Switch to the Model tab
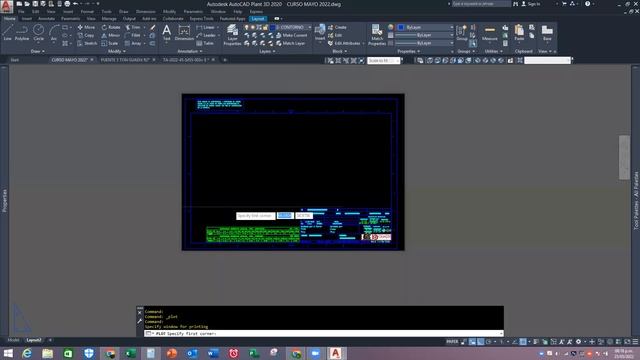This screenshot has height=360, width=640. [13, 340]
